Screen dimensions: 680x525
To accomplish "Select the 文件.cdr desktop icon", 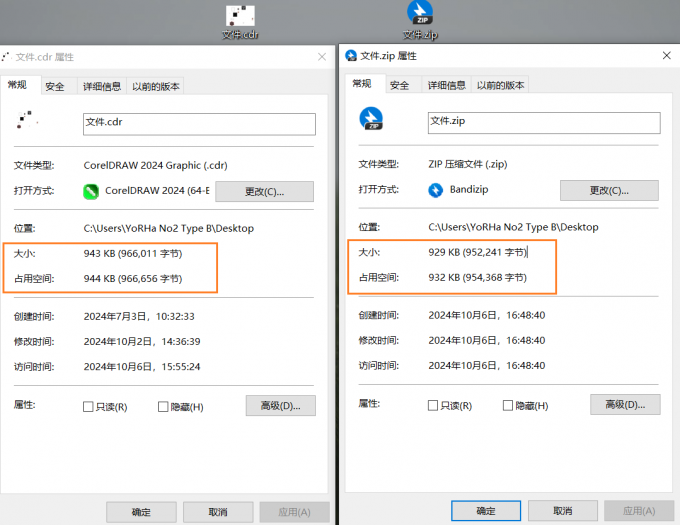I will (240, 22).
